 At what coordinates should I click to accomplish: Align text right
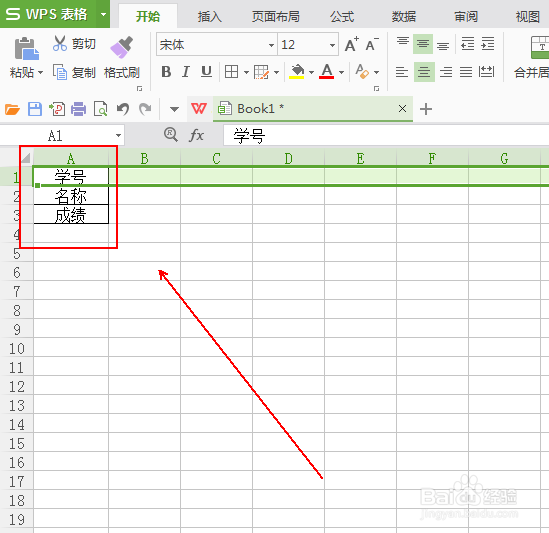point(446,72)
